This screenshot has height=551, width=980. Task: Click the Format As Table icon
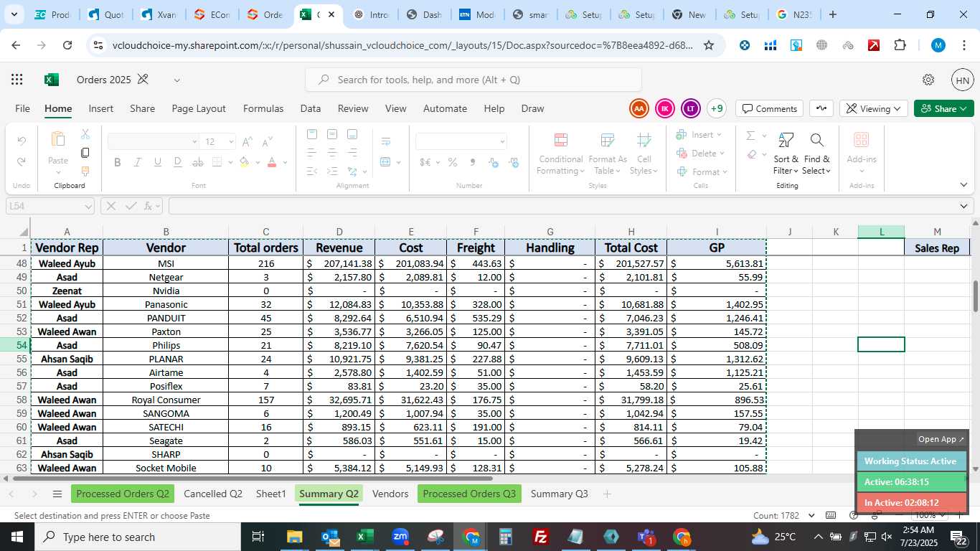608,140
